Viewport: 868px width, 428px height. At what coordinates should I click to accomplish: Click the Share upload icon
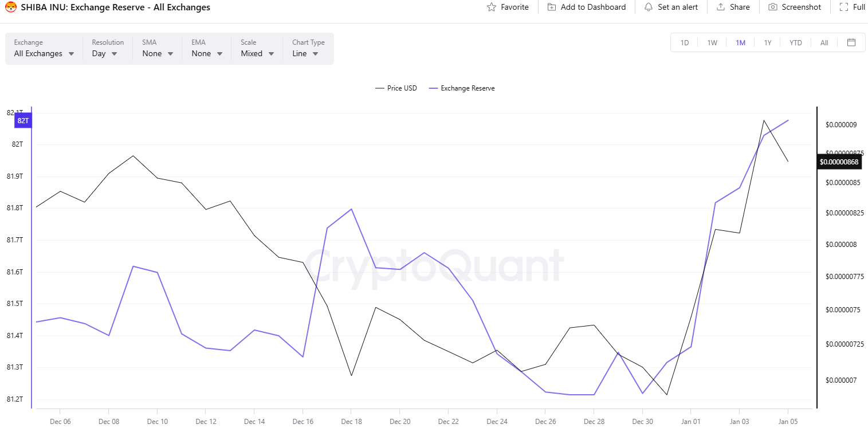[721, 7]
